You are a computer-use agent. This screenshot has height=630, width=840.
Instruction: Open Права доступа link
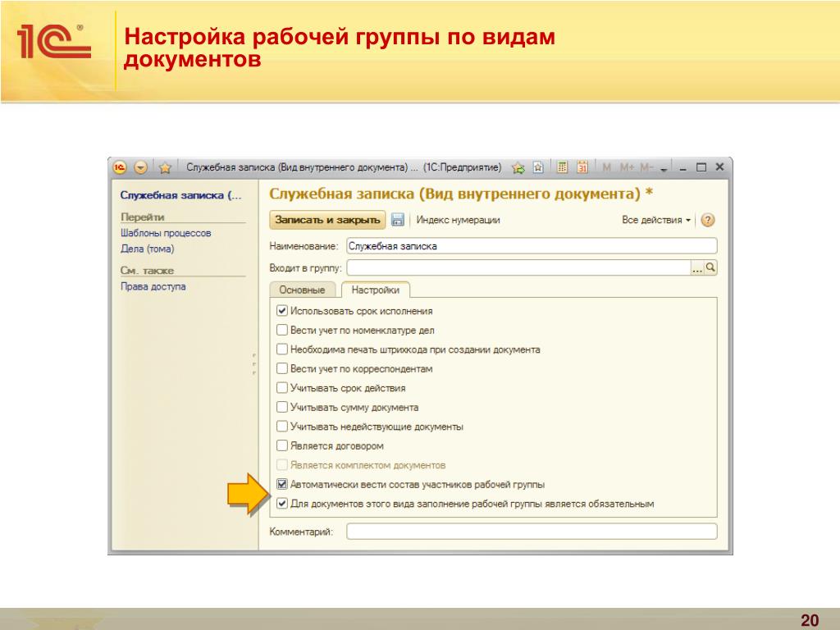tap(153, 286)
